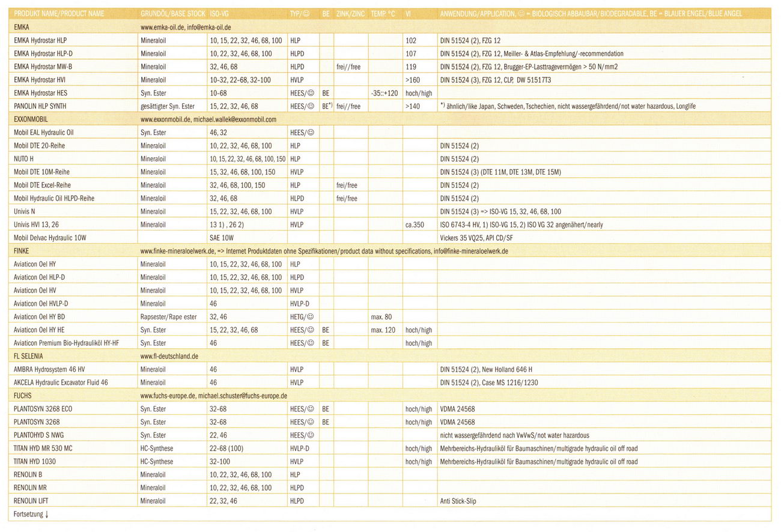Viewport: 781px width, 532px height.
Task: Select the Anti Stick-Slip application cell
Action: [458, 501]
